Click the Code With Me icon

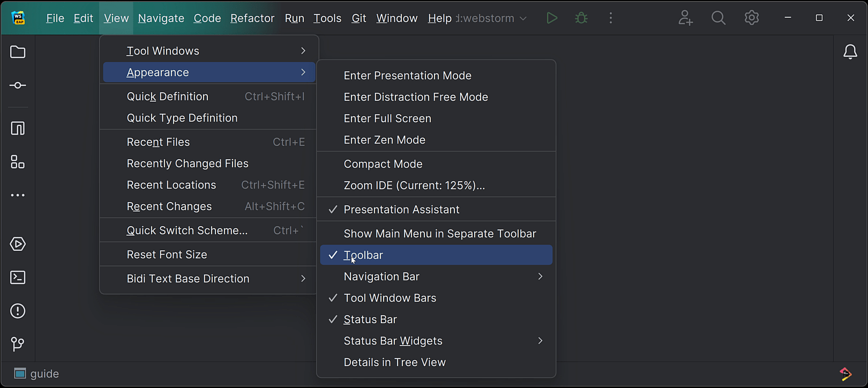(x=685, y=18)
